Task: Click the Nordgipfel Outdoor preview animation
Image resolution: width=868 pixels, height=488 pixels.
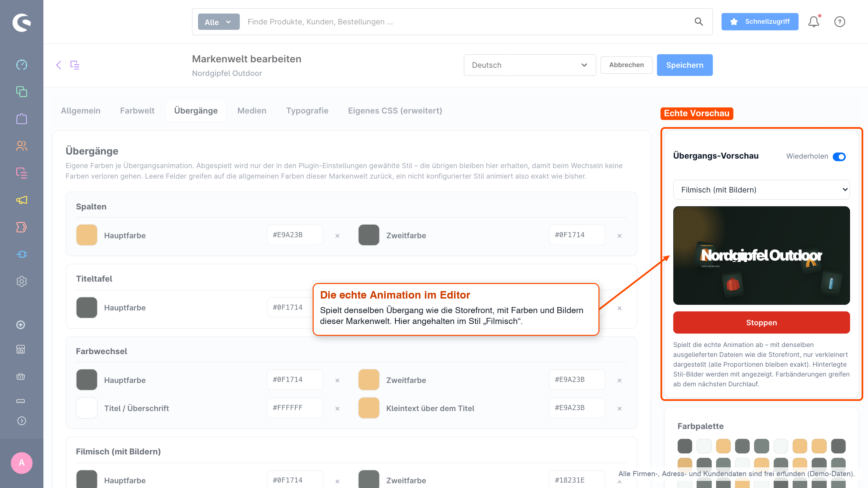Action: click(762, 256)
